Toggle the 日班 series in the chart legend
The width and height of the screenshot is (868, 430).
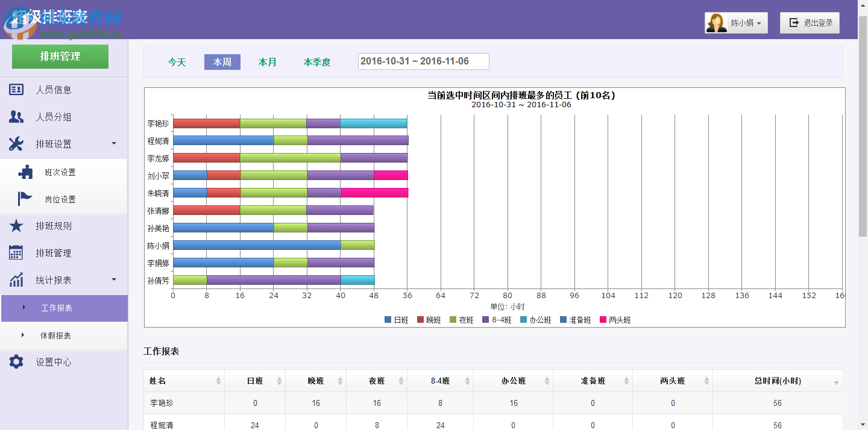tap(394, 320)
